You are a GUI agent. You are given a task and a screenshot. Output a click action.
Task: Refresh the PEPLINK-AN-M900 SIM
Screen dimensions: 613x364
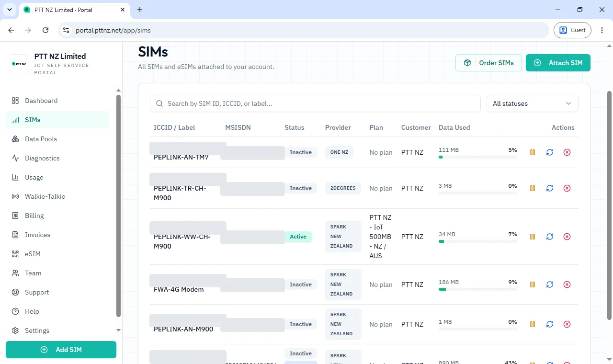coord(550,324)
